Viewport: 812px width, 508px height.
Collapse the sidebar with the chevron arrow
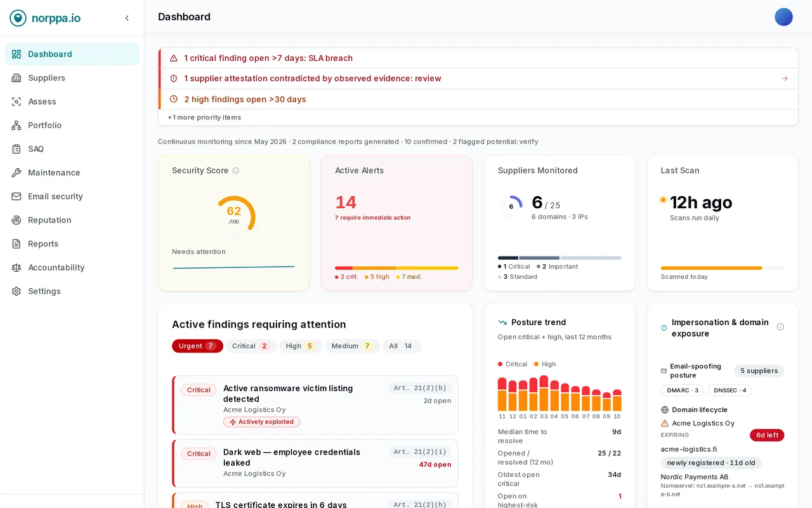tap(127, 18)
